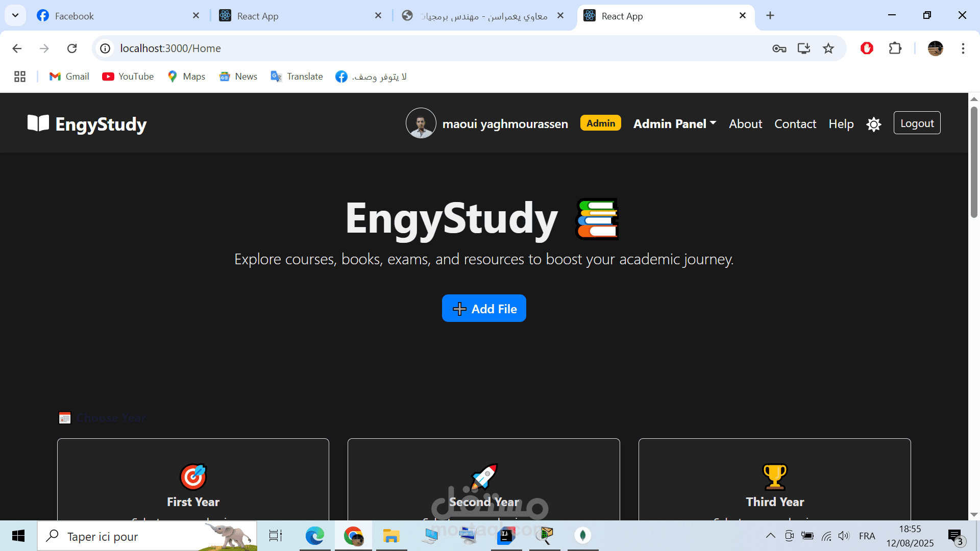Open the tab search dropdown arrow
This screenshot has height=551, width=980.
[x=15, y=15]
